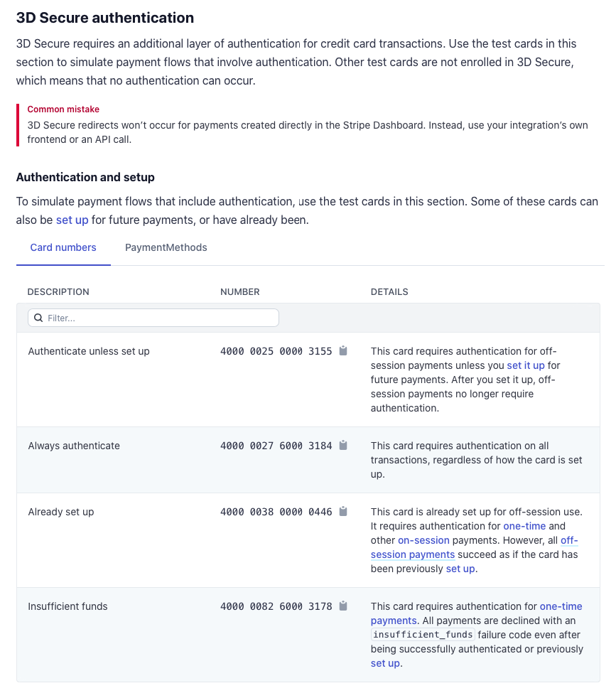Open the 'set up' link above the tabs
The width and height of the screenshot is (616, 693).
(x=72, y=220)
